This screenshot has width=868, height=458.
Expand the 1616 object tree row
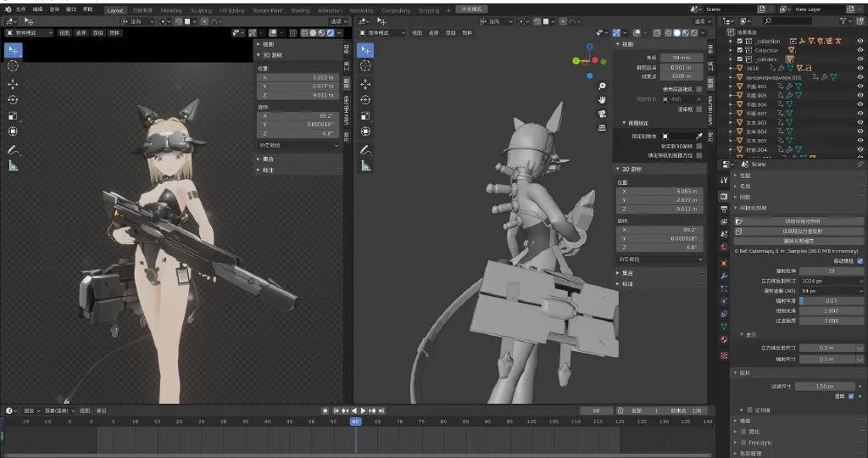point(732,69)
